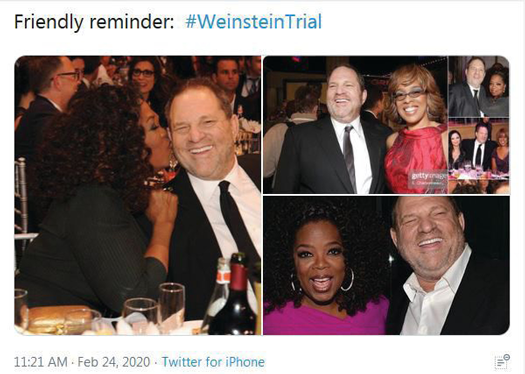Click the dark wine bottle in the dinner photo
This screenshot has width=525, height=374.
click(236, 296)
